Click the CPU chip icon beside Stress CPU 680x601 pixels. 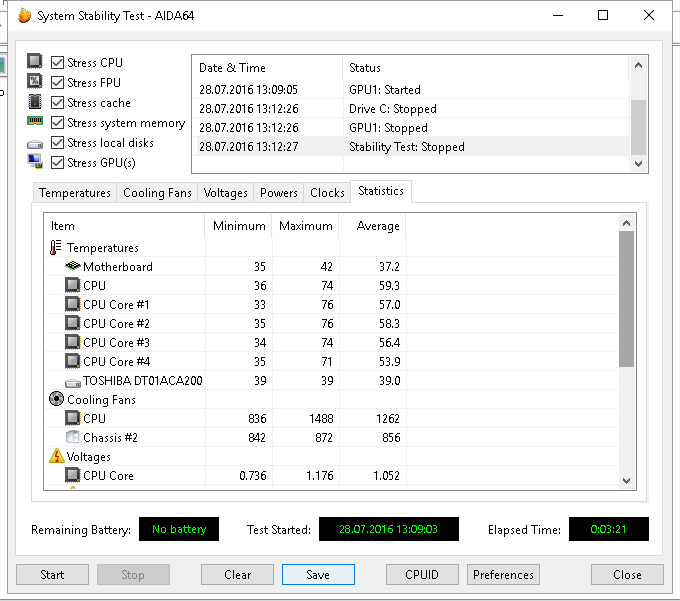click(35, 61)
